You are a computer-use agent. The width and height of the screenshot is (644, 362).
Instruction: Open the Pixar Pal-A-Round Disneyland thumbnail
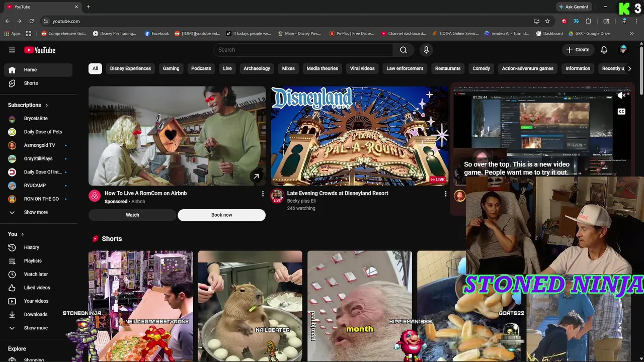(x=359, y=136)
